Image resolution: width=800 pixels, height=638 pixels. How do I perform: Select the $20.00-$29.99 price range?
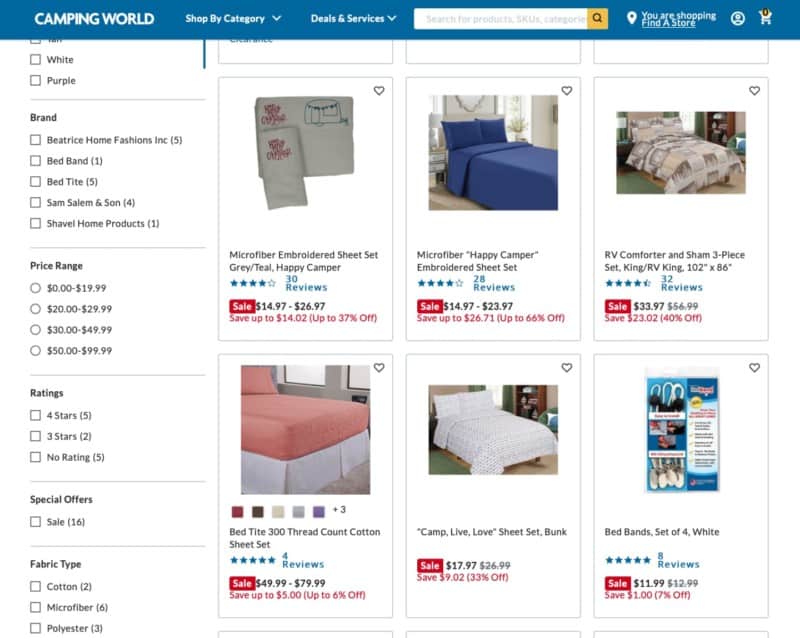[35, 309]
